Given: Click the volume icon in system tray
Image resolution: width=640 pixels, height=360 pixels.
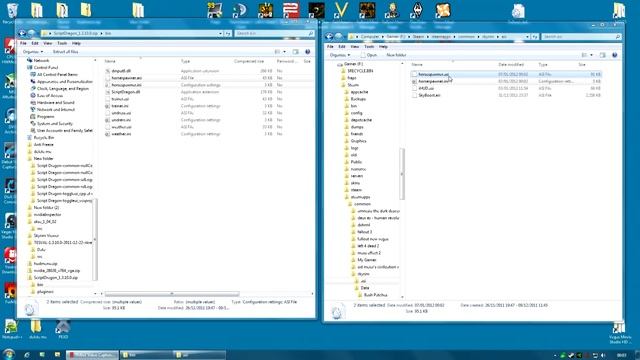Looking at the screenshot, I should pos(603,356).
